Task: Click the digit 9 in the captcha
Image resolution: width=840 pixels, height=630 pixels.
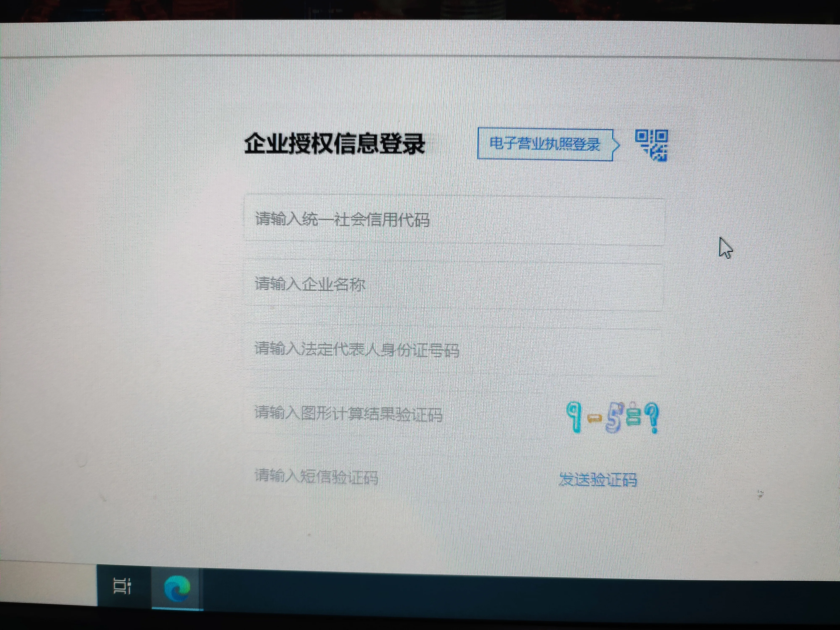Action: tap(575, 417)
